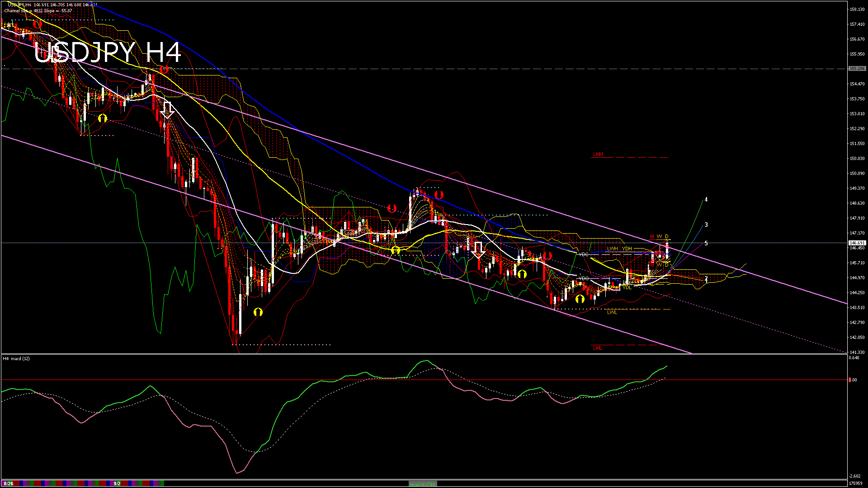
Task: Click the rightmost yellow up-arrow circle marker
Action: tap(580, 299)
